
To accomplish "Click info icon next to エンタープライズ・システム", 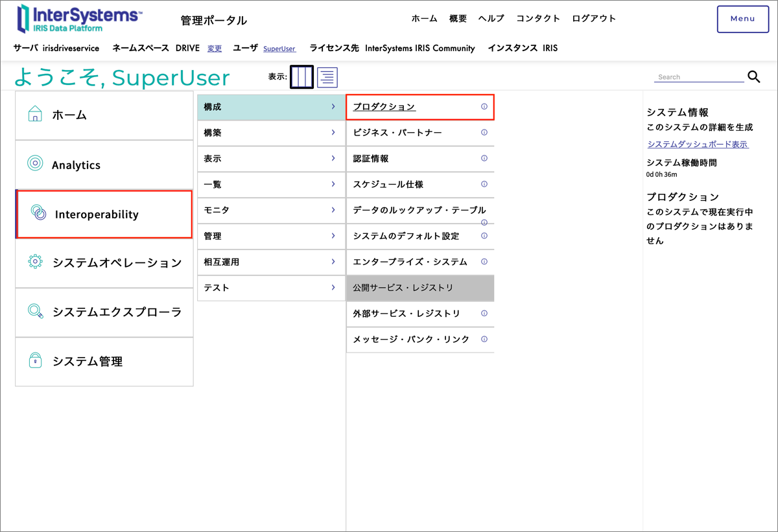I will pos(484,262).
